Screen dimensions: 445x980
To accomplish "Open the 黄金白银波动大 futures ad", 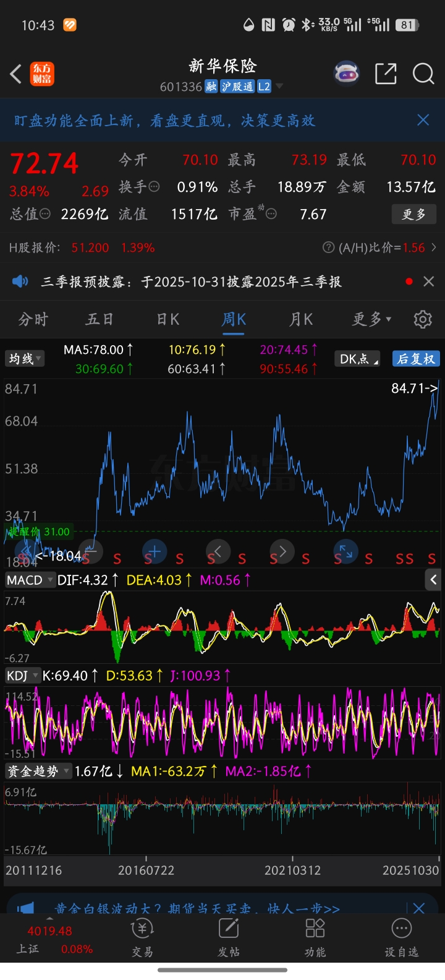I will [197, 908].
